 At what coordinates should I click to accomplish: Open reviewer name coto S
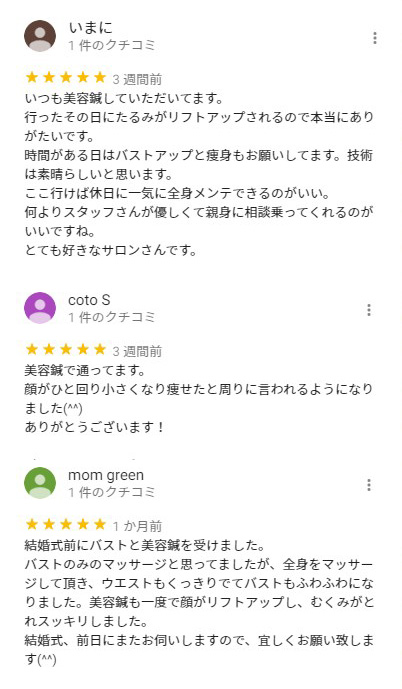click(x=89, y=300)
